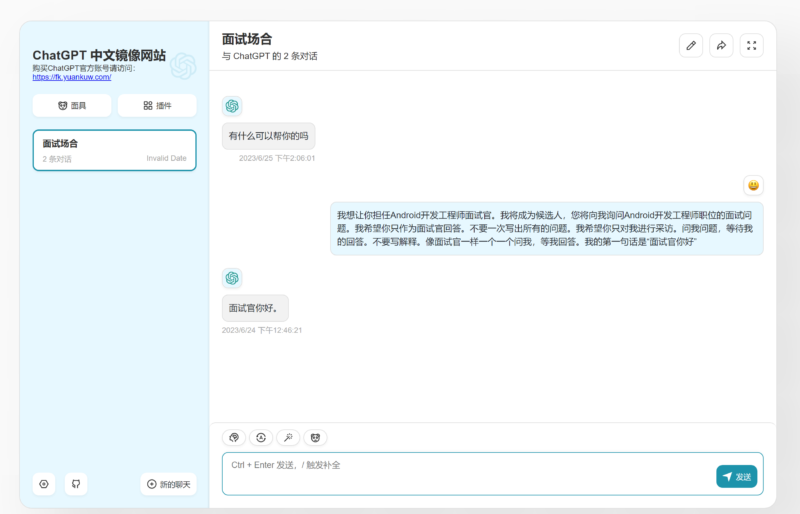Open settings via the hexagon icon
The image size is (800, 514).
(x=44, y=484)
